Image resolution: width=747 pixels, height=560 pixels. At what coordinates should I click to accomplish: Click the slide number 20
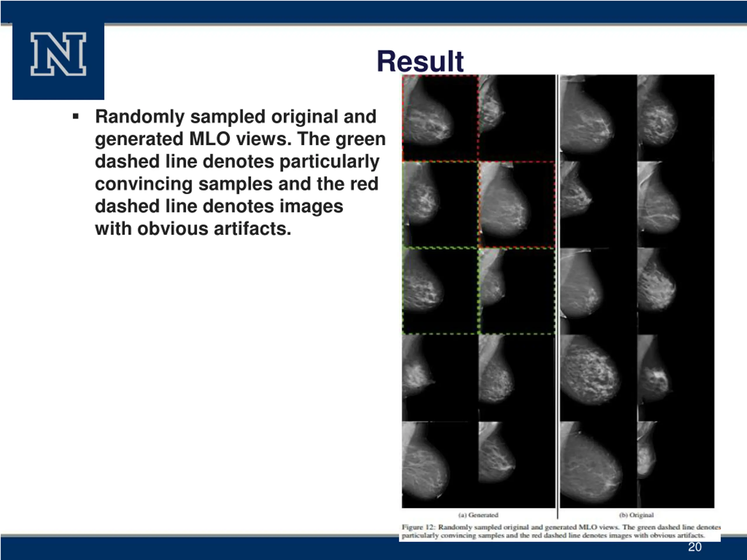[695, 547]
